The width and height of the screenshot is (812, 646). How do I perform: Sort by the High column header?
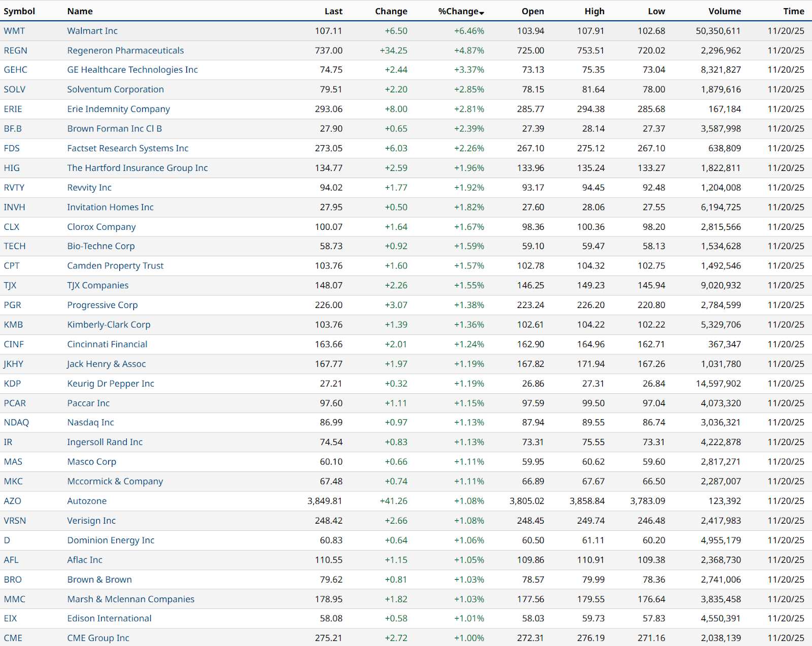pos(594,11)
